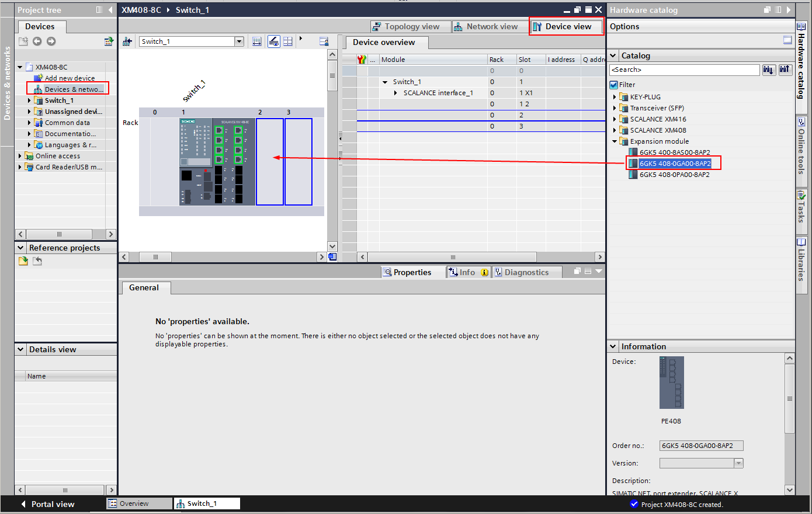The image size is (812, 514).
Task: Click the Catalog search input field
Action: coord(684,70)
